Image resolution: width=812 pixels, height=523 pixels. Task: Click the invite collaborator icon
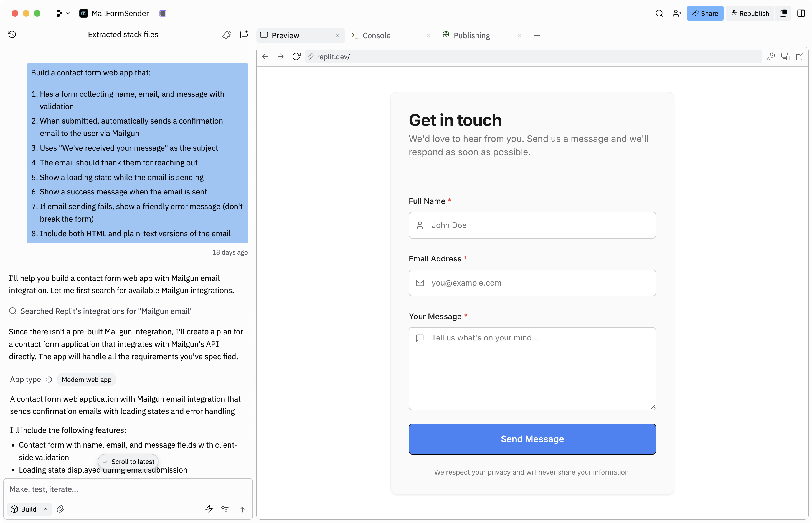tap(677, 13)
